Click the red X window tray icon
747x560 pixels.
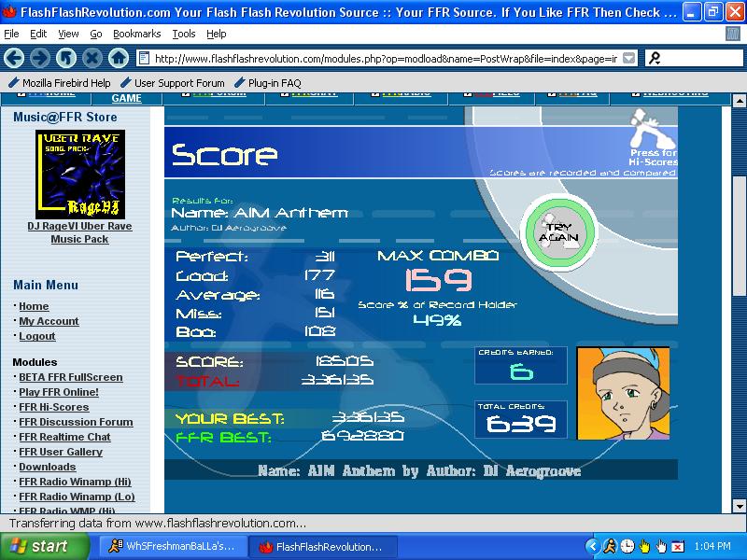[678, 546]
